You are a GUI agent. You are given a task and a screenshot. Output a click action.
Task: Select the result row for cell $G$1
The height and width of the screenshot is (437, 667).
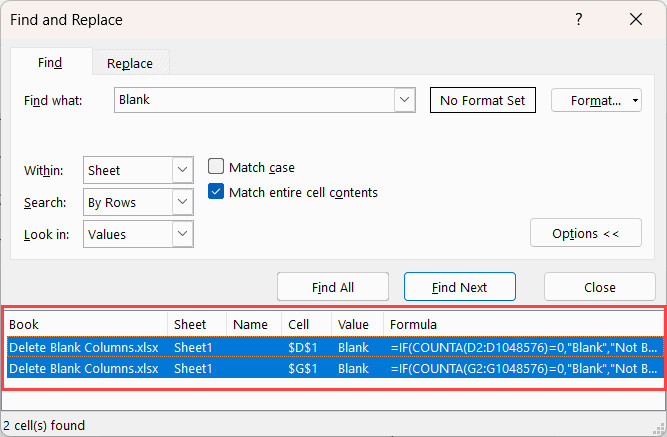point(300,368)
